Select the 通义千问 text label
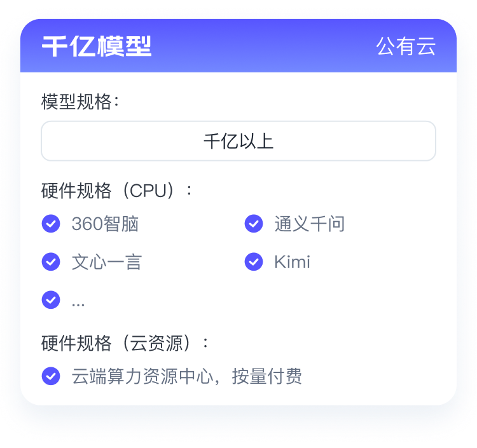 (309, 224)
